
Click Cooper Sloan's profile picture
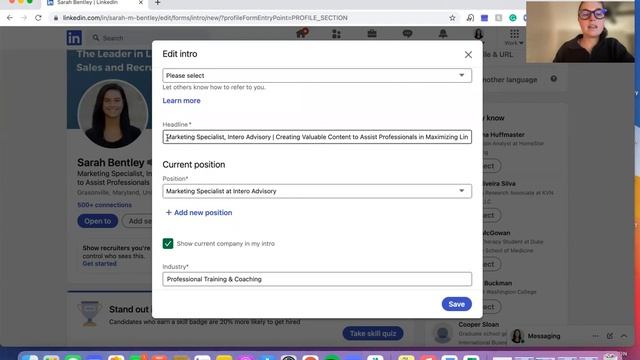click(442, 333)
